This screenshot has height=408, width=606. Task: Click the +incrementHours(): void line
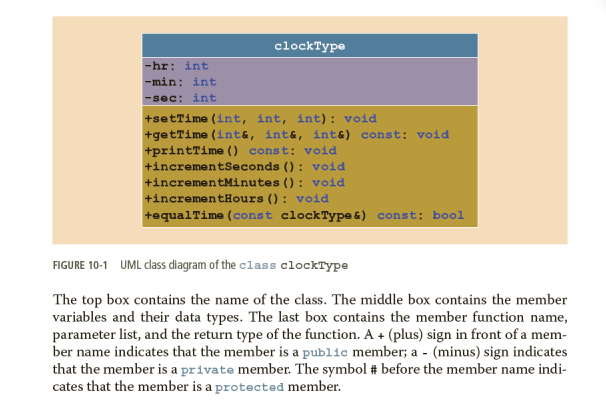[237, 199]
